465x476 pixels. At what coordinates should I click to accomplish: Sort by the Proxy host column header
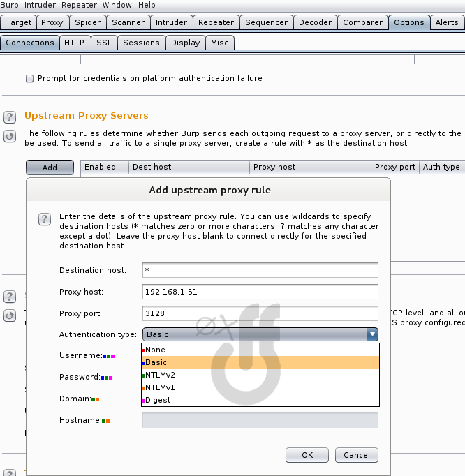pos(311,167)
